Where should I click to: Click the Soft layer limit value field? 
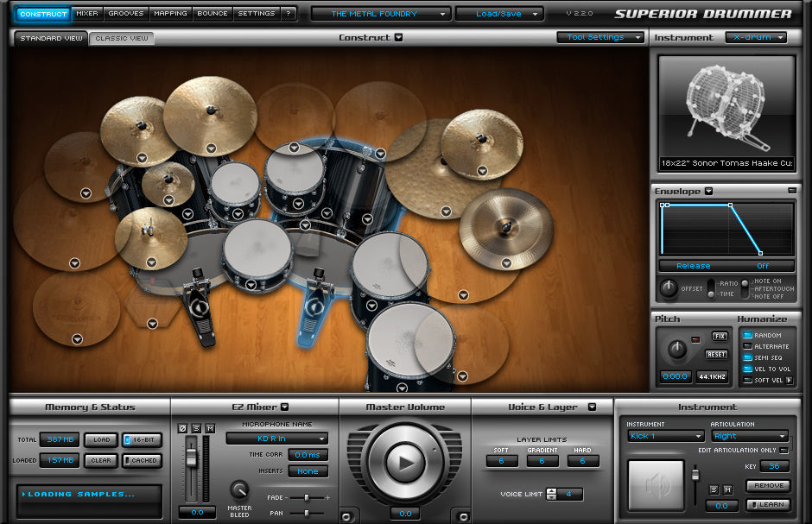point(500,461)
